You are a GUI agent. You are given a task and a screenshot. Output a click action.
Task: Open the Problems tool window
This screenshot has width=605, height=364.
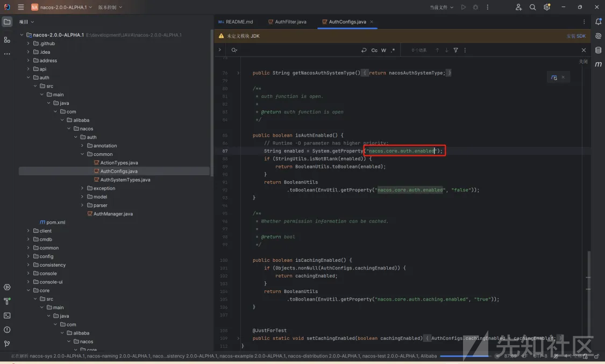(7, 330)
